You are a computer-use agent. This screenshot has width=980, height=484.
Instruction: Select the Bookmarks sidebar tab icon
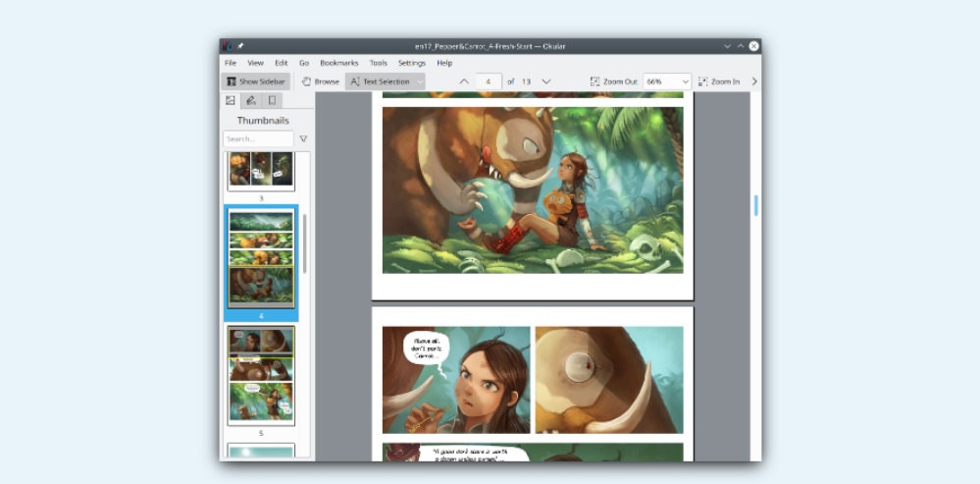pos(272,100)
